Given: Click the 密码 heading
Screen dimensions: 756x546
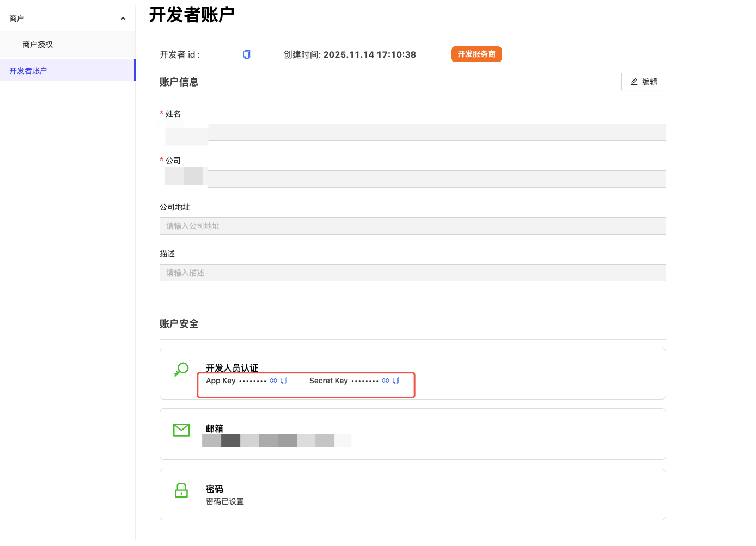Looking at the screenshot, I should (215, 489).
